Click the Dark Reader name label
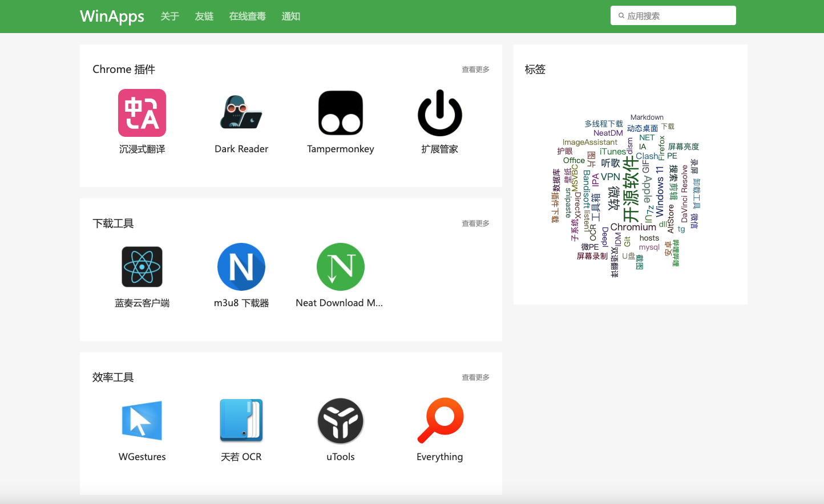Viewport: 824px width, 504px height. tap(241, 149)
